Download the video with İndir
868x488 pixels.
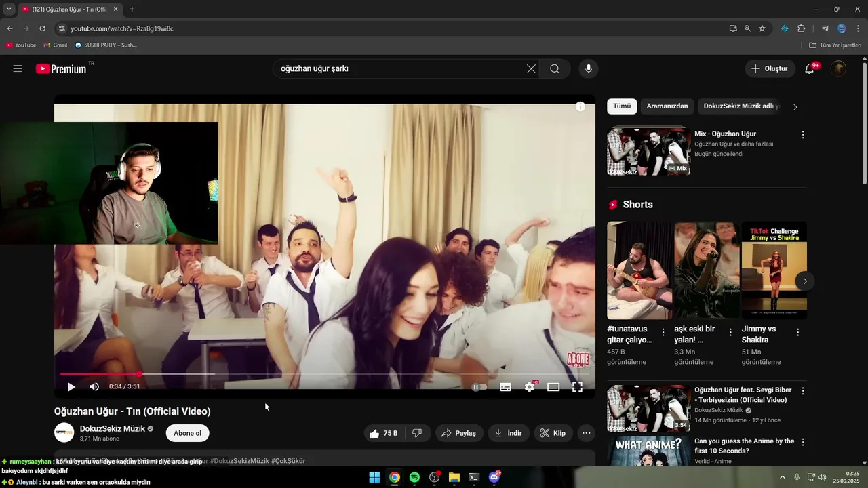click(x=509, y=433)
